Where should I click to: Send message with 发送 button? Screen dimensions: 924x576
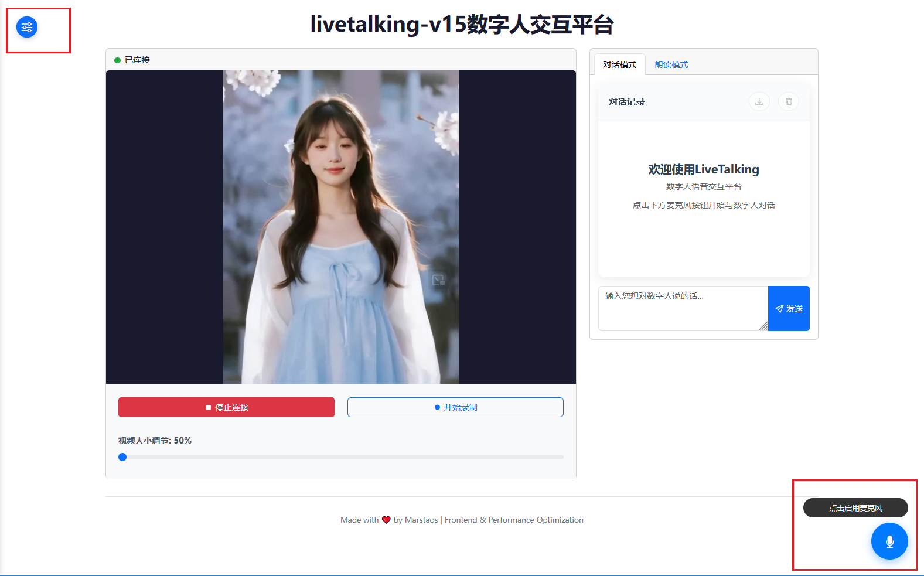[789, 309]
